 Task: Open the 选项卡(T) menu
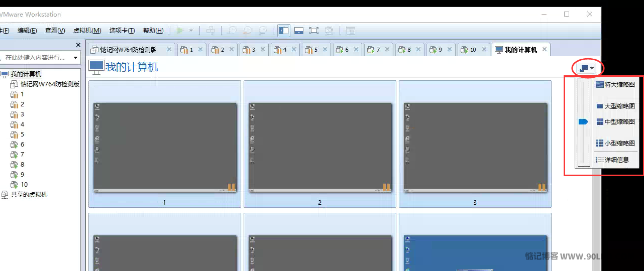click(122, 31)
